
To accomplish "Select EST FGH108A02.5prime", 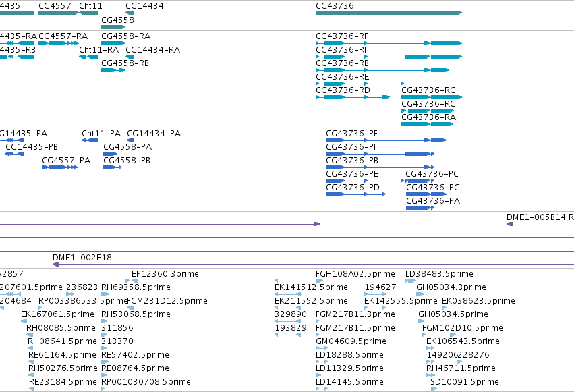I will (319, 281).
